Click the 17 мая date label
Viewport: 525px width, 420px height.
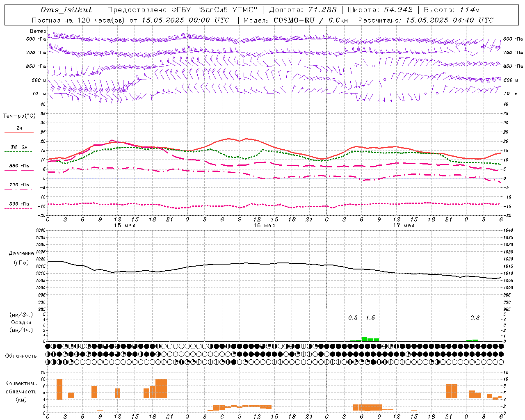click(x=404, y=226)
